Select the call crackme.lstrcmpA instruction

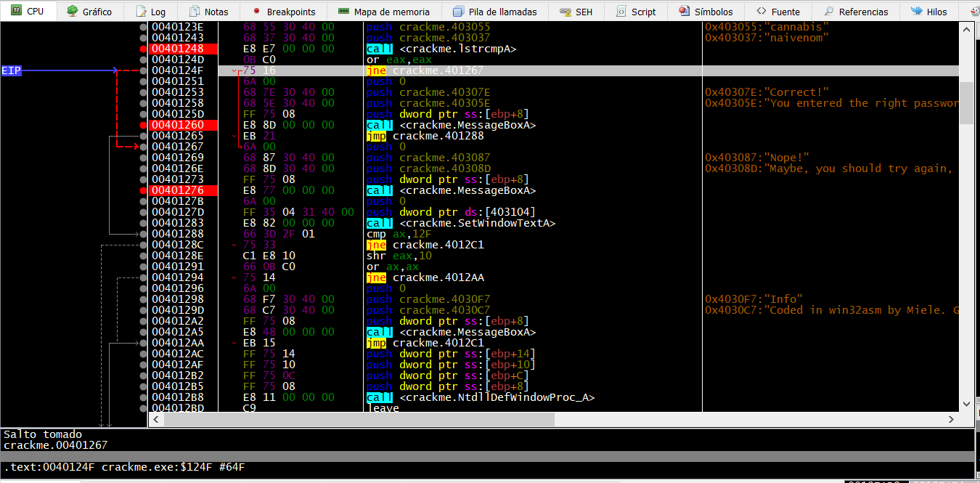pyautogui.click(x=441, y=49)
